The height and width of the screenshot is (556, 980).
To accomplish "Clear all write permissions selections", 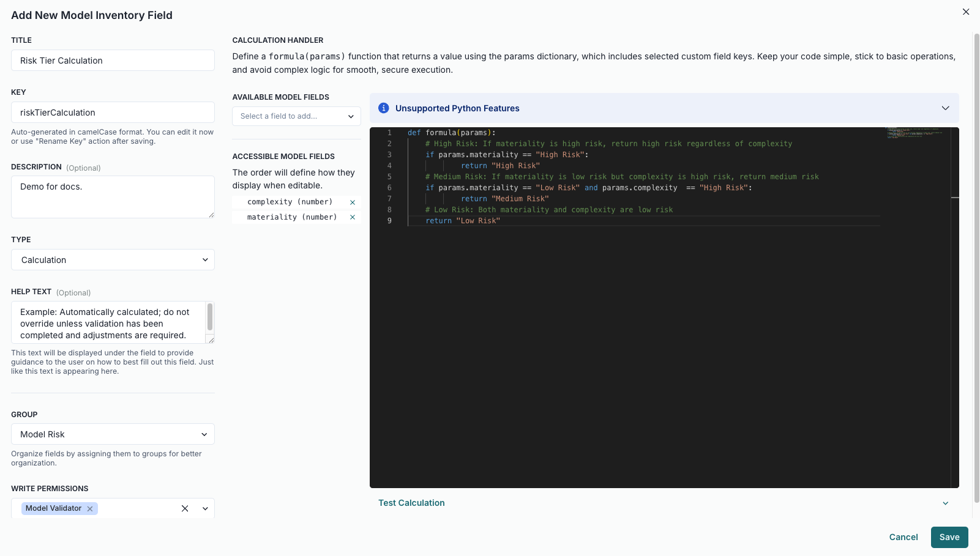I will click(185, 508).
